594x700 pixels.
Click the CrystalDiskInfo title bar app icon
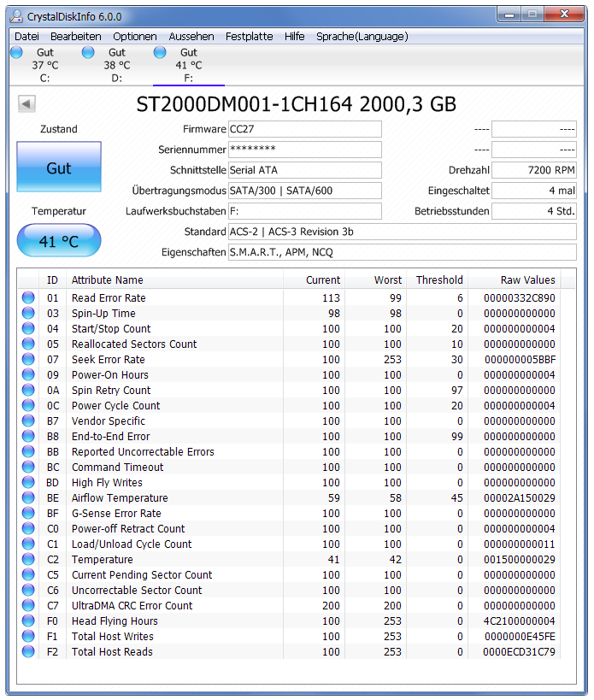click(16, 16)
